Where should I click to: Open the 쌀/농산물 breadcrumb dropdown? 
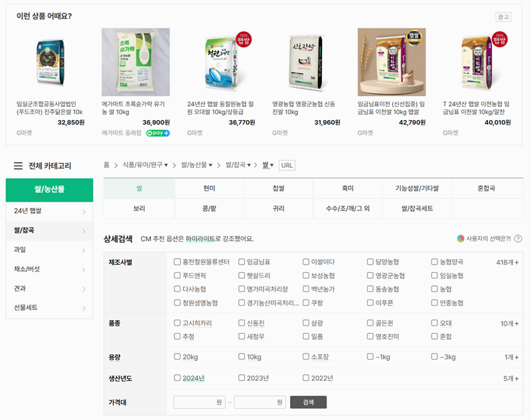pos(196,165)
